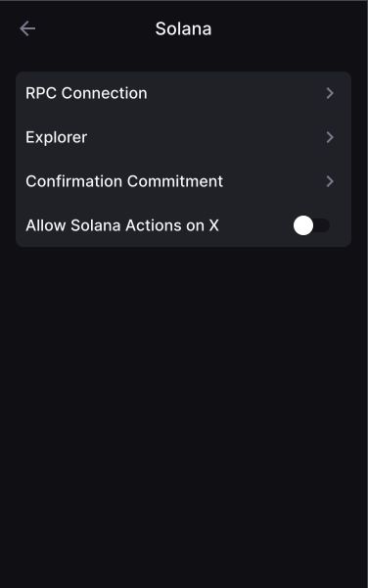Expand the RPC Connection settings row

(183, 93)
